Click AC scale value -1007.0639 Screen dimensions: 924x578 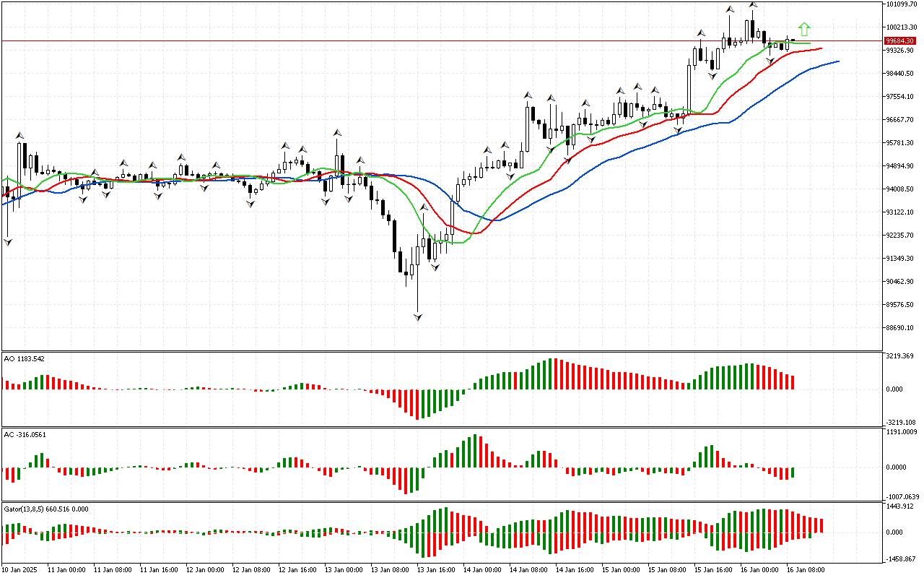902,497
